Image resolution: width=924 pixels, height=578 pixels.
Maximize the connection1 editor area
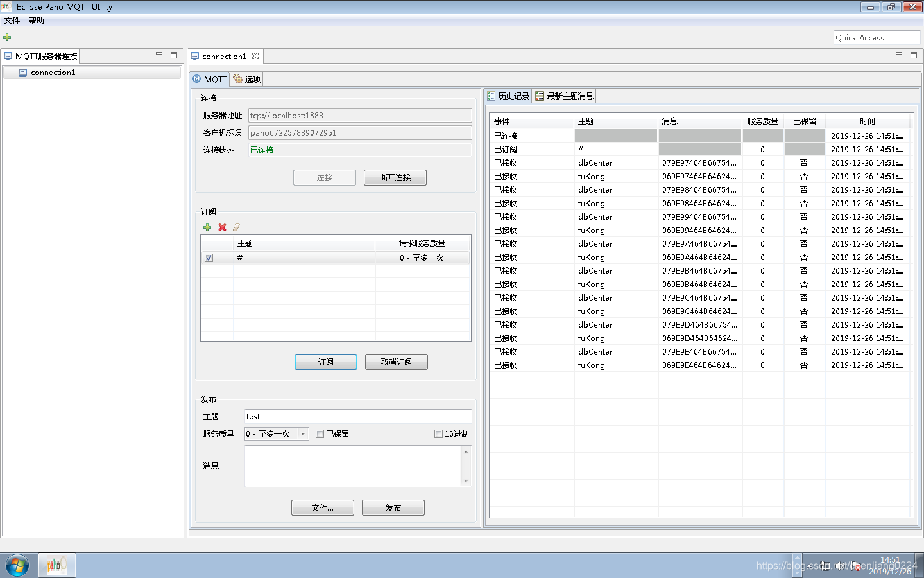click(x=914, y=55)
